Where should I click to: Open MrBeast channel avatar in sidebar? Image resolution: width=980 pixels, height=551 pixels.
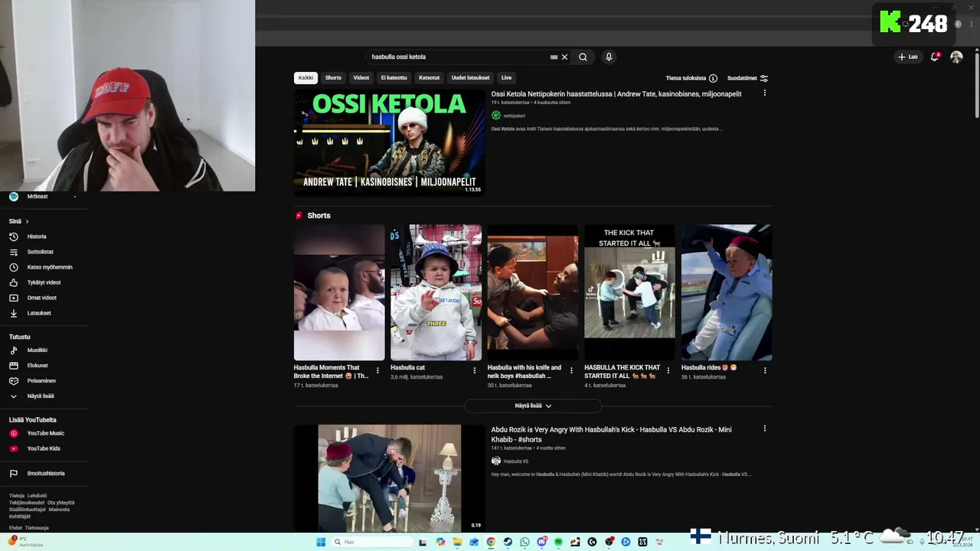coord(13,197)
